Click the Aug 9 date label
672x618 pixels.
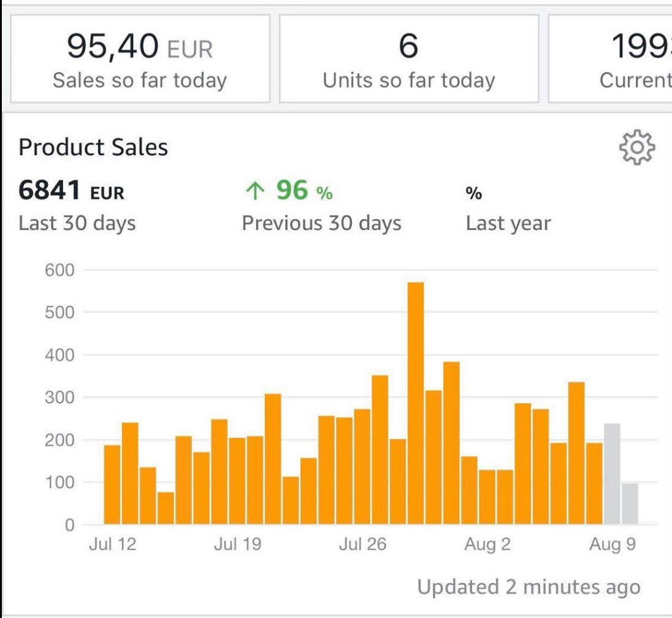613,544
